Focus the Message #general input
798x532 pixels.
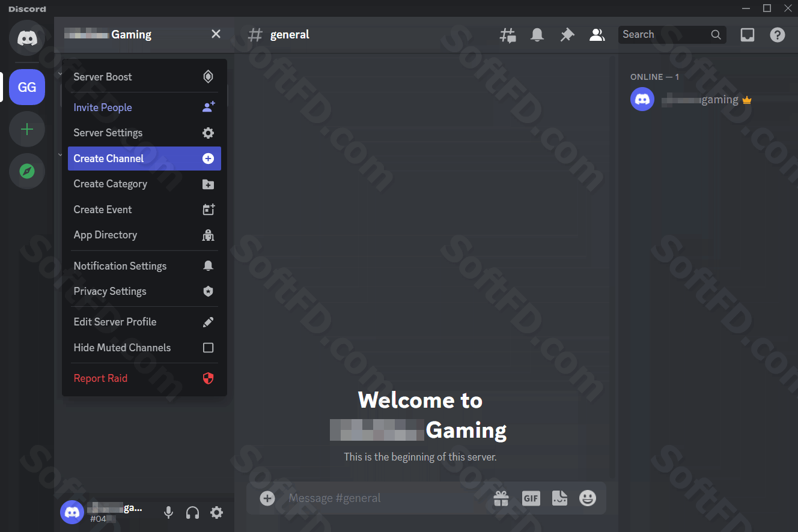(x=385, y=498)
